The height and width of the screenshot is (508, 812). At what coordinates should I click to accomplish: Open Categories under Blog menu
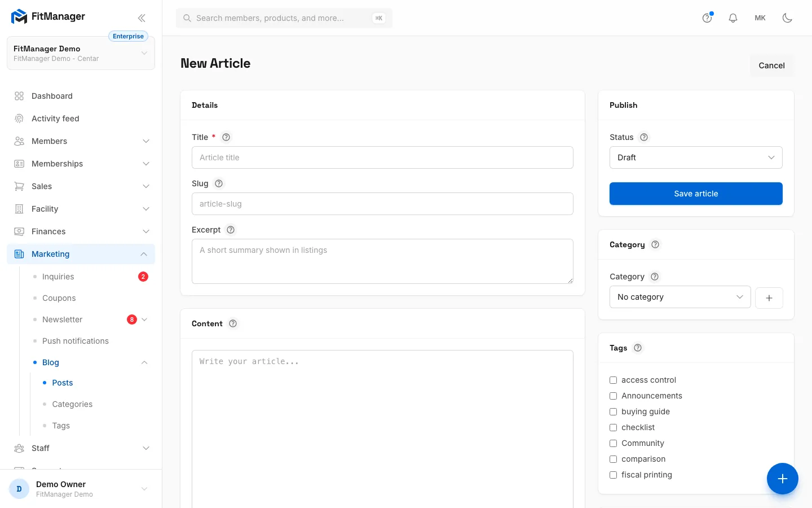click(x=72, y=404)
